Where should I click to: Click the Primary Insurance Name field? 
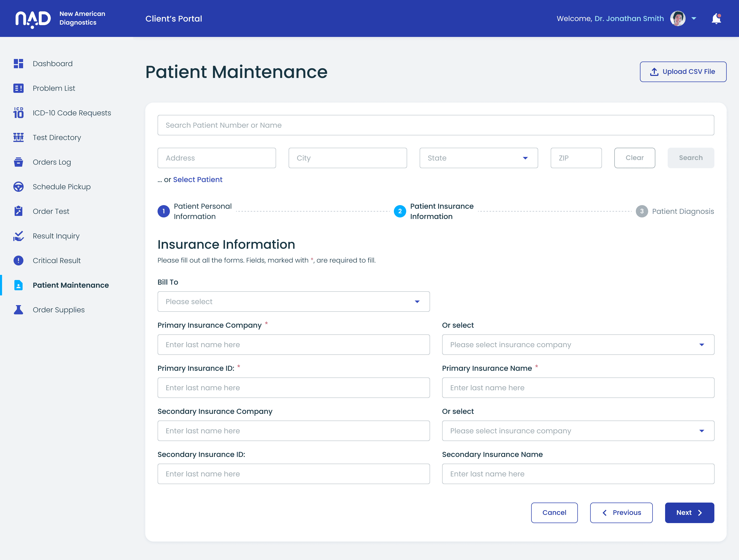[578, 388]
